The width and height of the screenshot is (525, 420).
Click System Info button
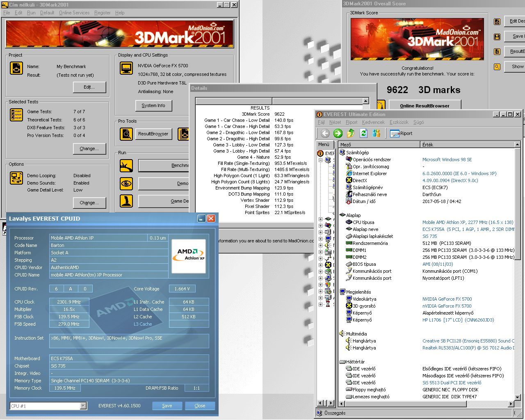pyautogui.click(x=153, y=106)
